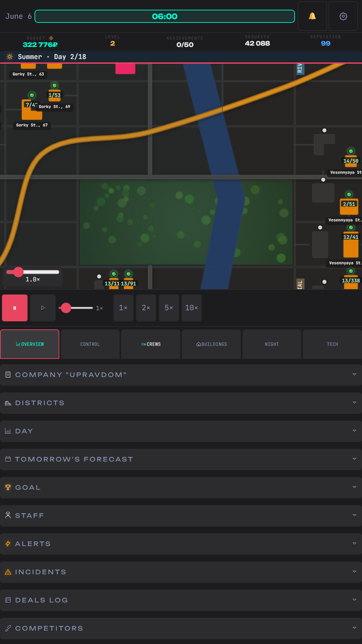This screenshot has width=362, height=644.
Task: Click the Buildings tab house icon
Action: (198, 344)
